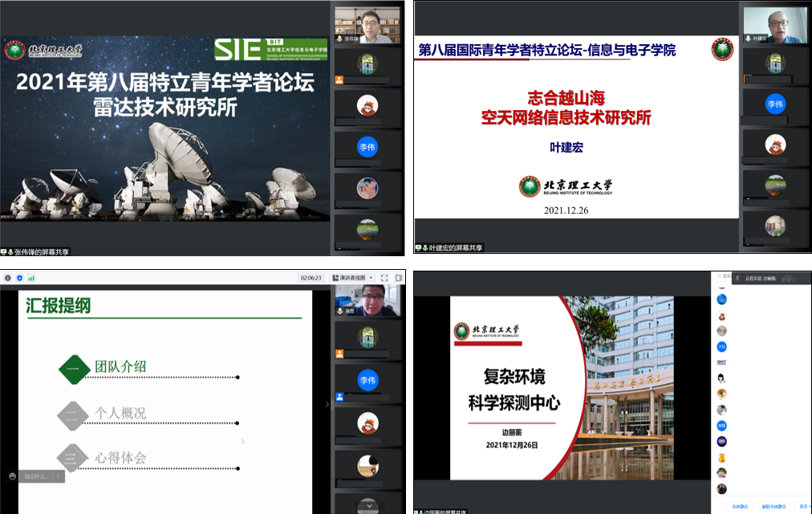Viewport: 812px width, 514px height.
Task: Open the 演讲者视图 view layout dropdown
Action: [352, 278]
